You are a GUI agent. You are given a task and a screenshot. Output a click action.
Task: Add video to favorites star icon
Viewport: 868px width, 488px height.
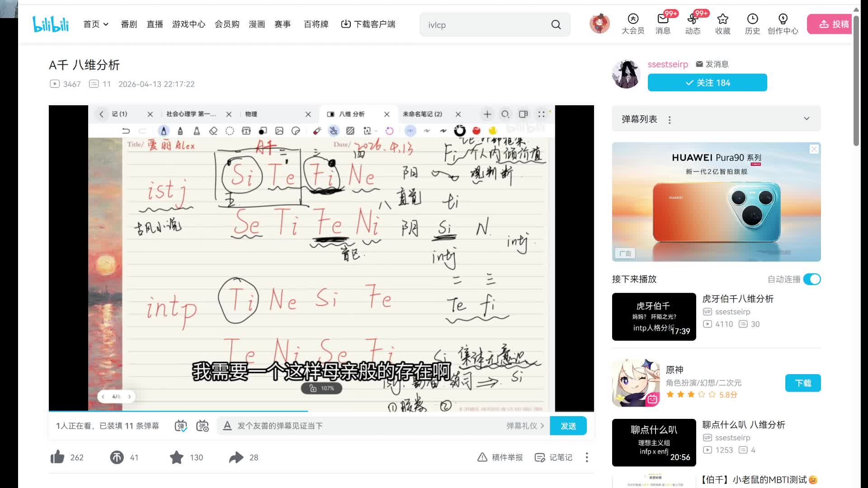(x=177, y=457)
